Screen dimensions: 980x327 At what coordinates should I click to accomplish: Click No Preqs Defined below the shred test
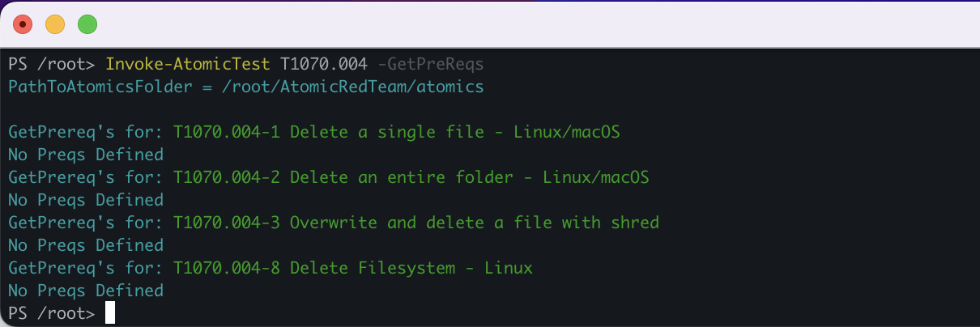(86, 244)
